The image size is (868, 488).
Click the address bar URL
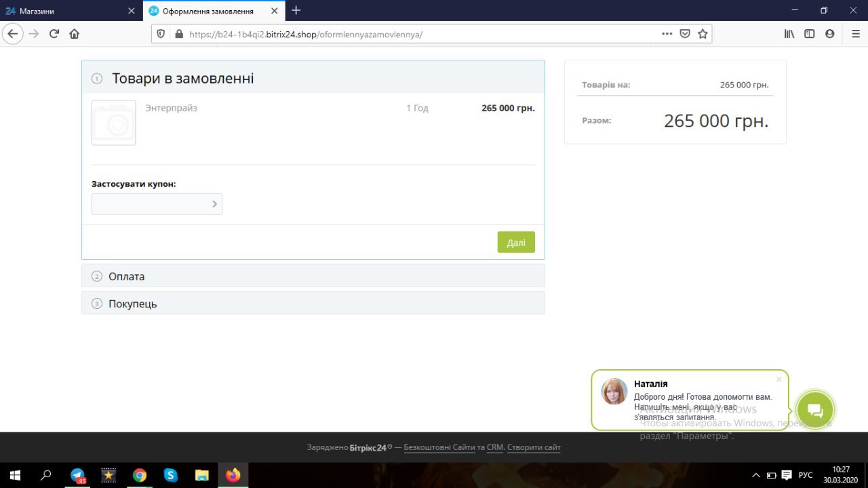[305, 34]
